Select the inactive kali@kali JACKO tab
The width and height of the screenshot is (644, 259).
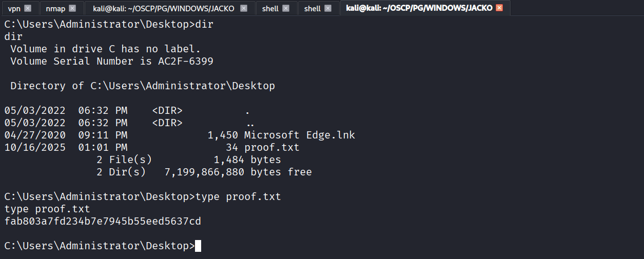coord(163,8)
